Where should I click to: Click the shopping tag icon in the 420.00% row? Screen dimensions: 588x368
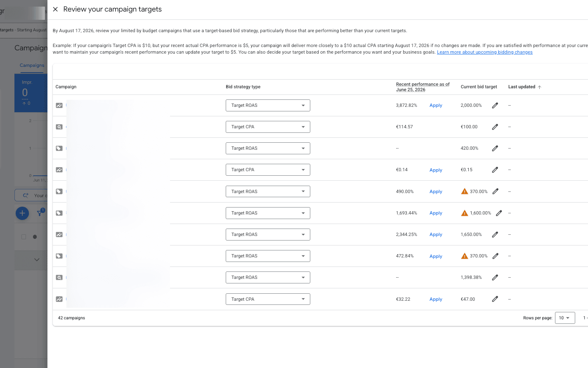59,148
